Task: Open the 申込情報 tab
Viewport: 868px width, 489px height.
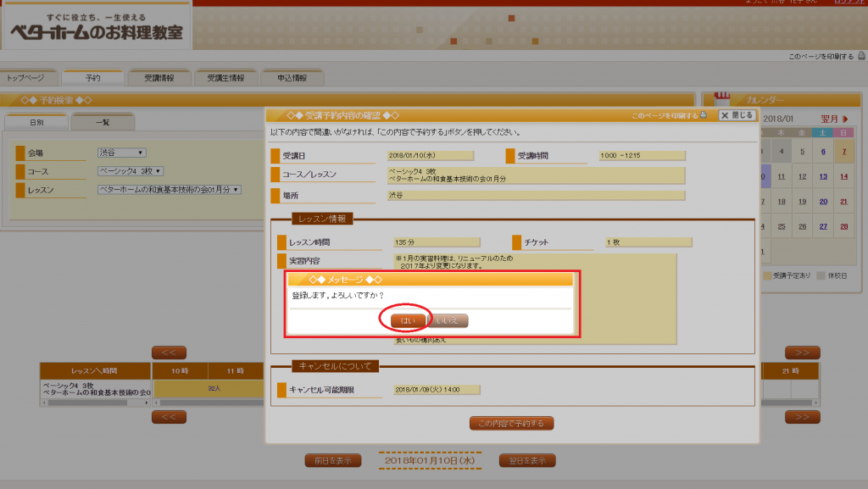Action: tap(292, 78)
